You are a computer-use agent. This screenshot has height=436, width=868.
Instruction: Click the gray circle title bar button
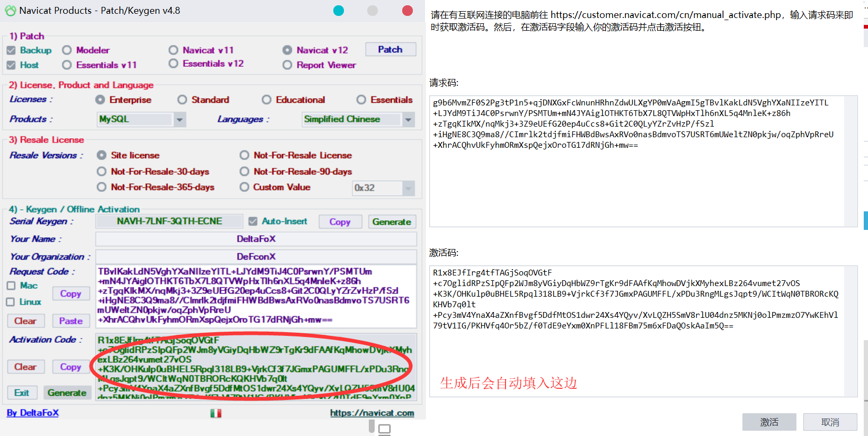point(373,11)
